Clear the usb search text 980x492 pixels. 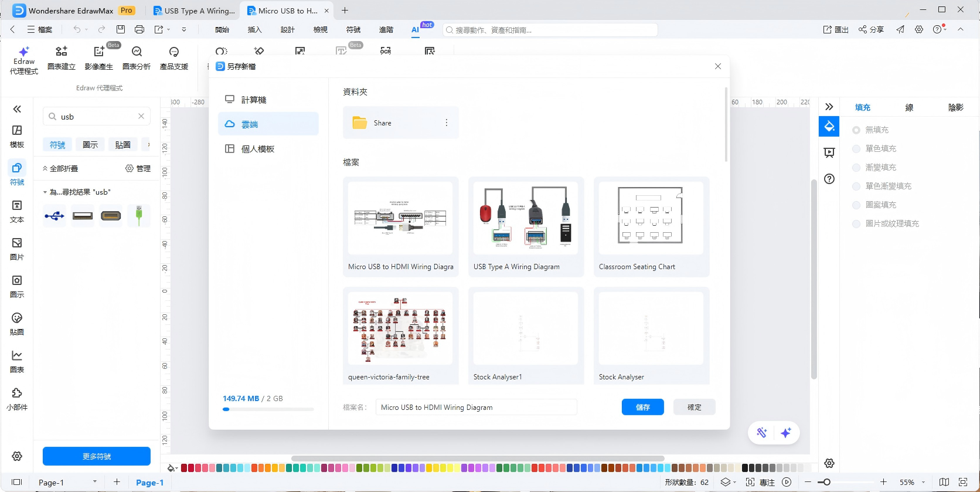[x=141, y=116]
